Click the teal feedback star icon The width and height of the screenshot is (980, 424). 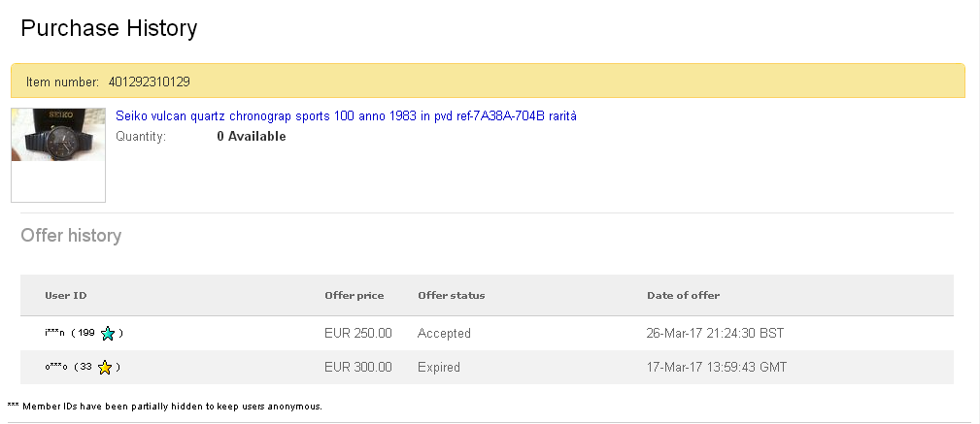tap(108, 334)
